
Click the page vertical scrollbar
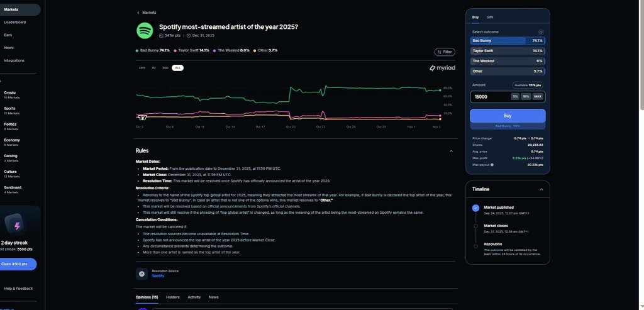641,53
